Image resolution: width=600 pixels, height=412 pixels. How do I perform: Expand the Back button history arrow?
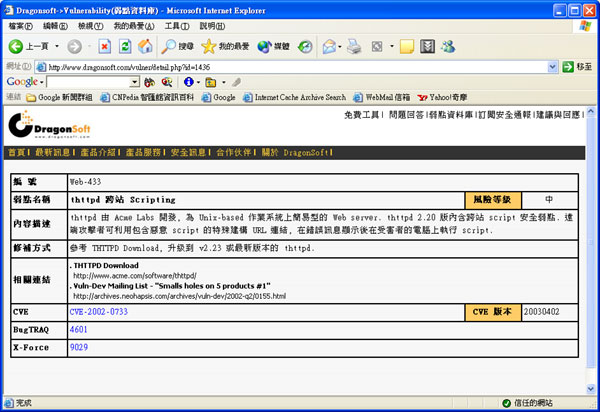point(55,46)
